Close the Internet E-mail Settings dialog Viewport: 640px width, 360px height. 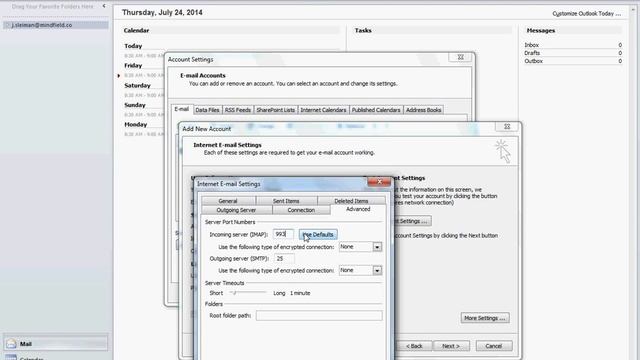coord(379,182)
